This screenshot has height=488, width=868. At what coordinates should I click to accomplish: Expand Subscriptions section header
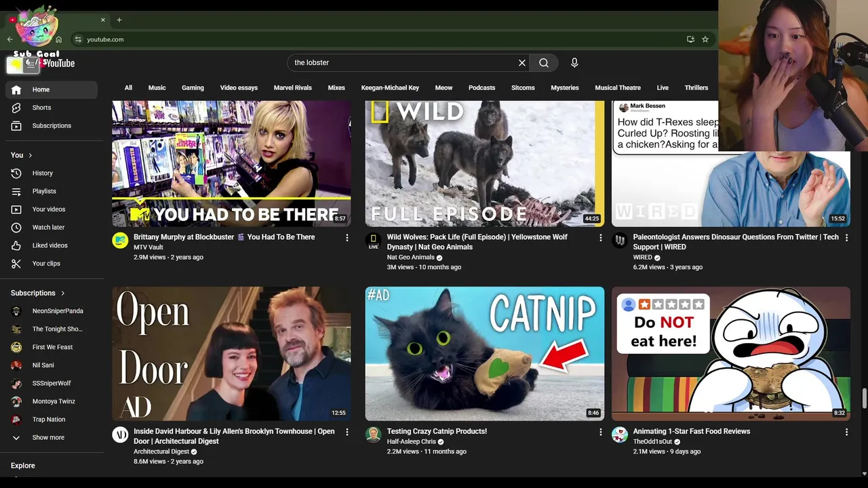point(38,293)
